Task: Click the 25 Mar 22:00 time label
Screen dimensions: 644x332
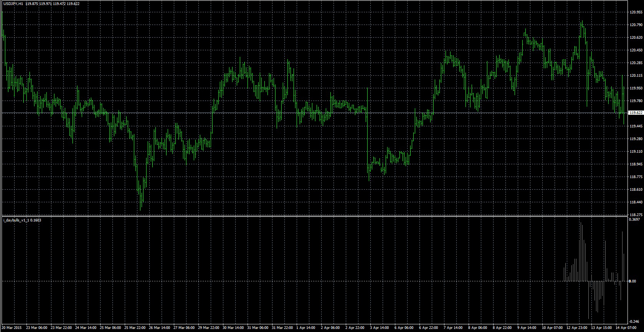Action: (x=135, y=328)
